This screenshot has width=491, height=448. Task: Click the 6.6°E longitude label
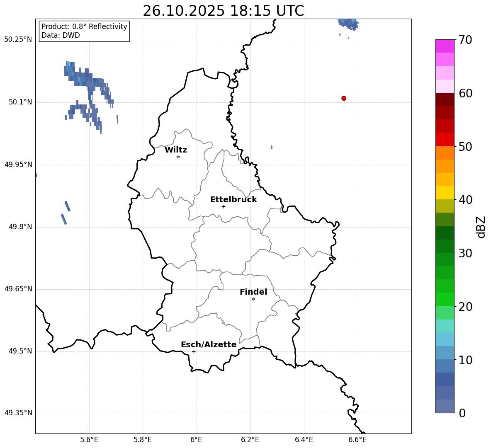pos(357,440)
